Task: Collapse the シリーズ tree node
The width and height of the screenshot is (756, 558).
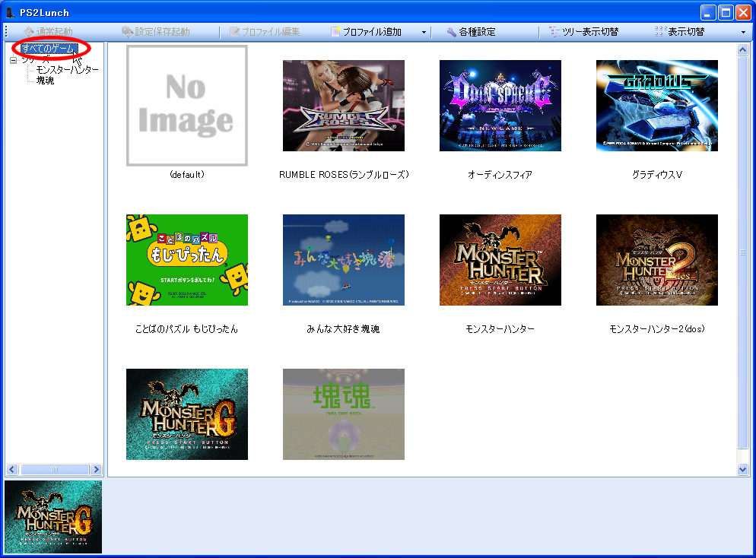Action: 14,60
